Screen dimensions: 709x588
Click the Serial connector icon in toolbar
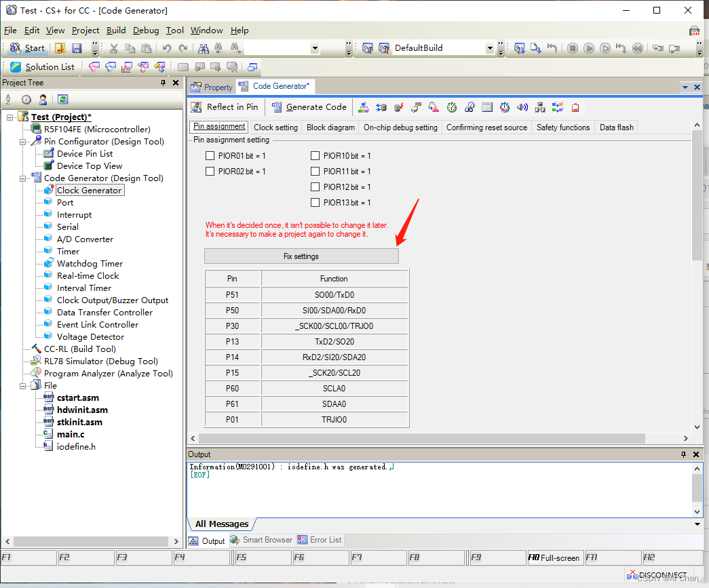pos(416,107)
